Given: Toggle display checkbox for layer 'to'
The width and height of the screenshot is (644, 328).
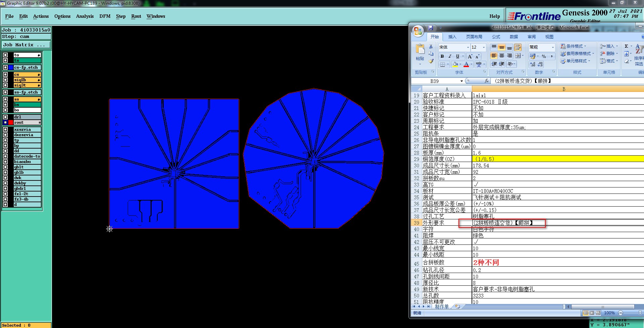Looking at the screenshot, I should [5, 55].
